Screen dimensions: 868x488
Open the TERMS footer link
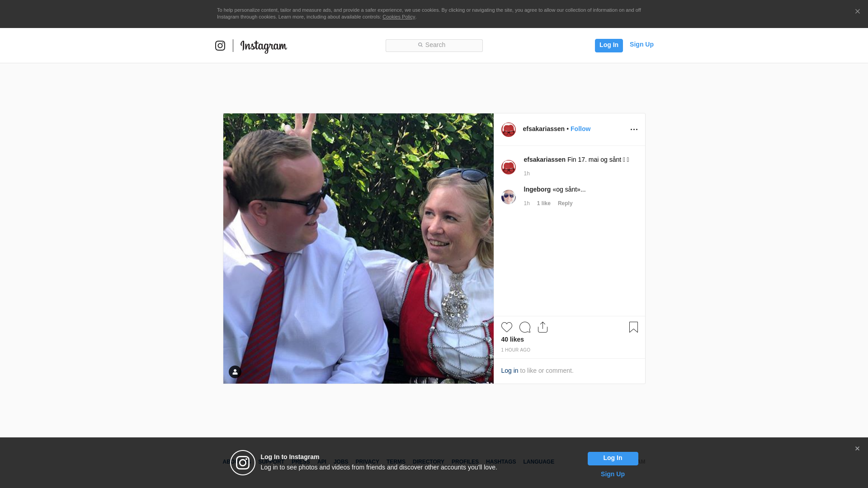pyautogui.click(x=396, y=462)
